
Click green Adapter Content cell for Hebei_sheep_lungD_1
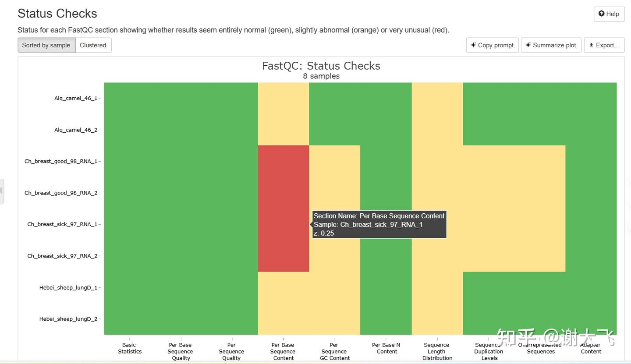[591, 288]
